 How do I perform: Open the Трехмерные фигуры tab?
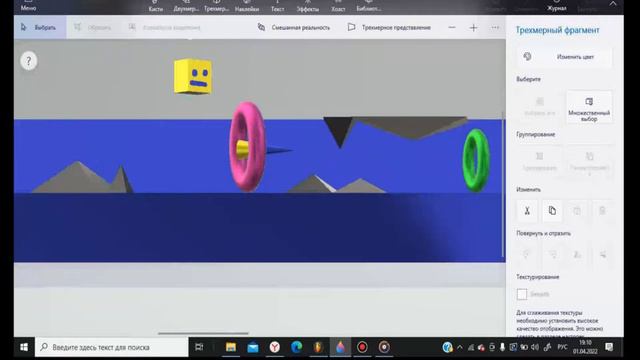click(x=216, y=6)
